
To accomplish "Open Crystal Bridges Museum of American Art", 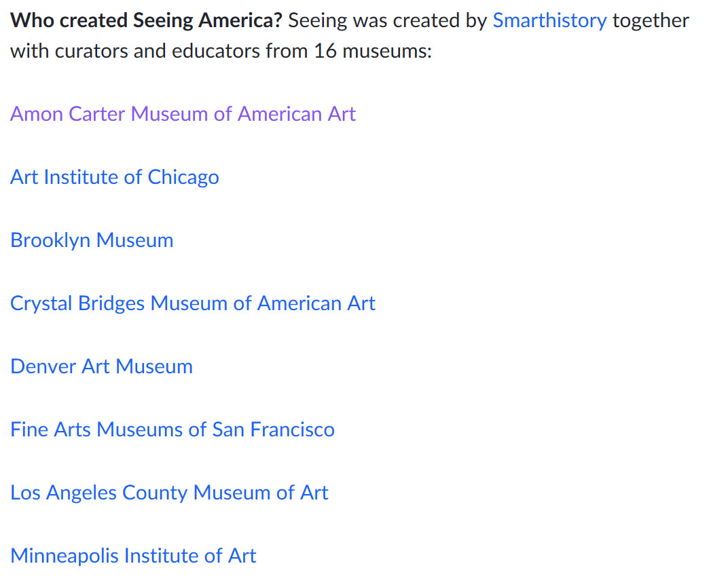I will [193, 303].
